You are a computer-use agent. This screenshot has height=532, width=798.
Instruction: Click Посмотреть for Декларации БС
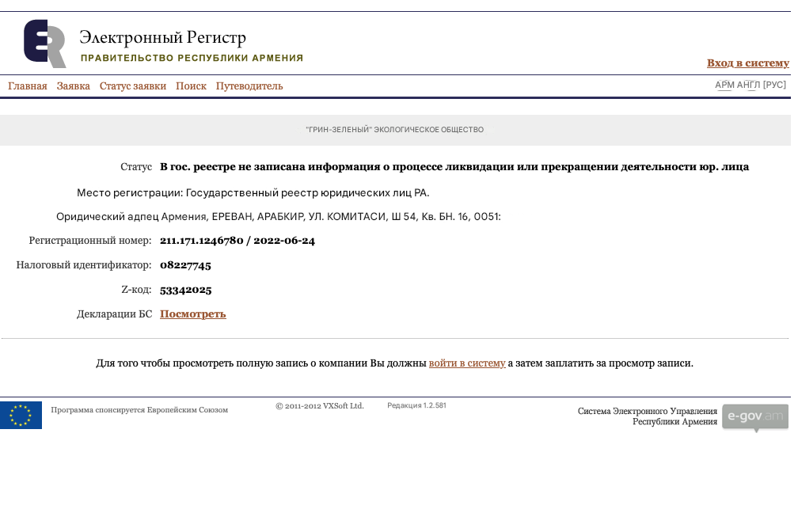[193, 314]
